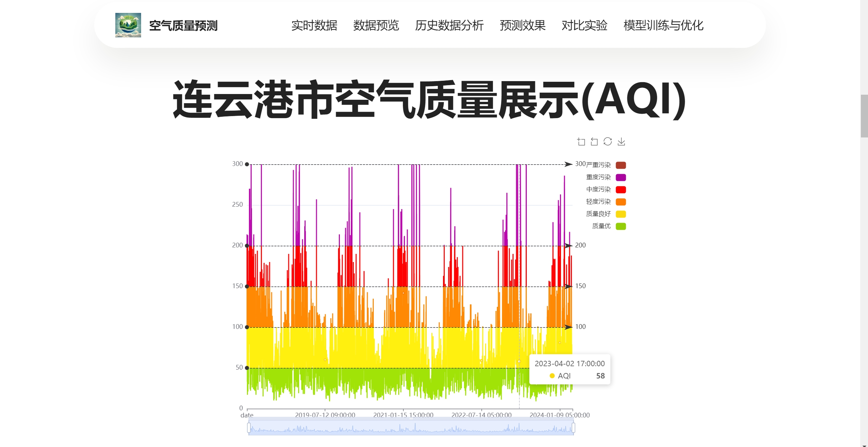Click the zoom reset (back) chart icon
868x447 pixels.
tap(594, 142)
